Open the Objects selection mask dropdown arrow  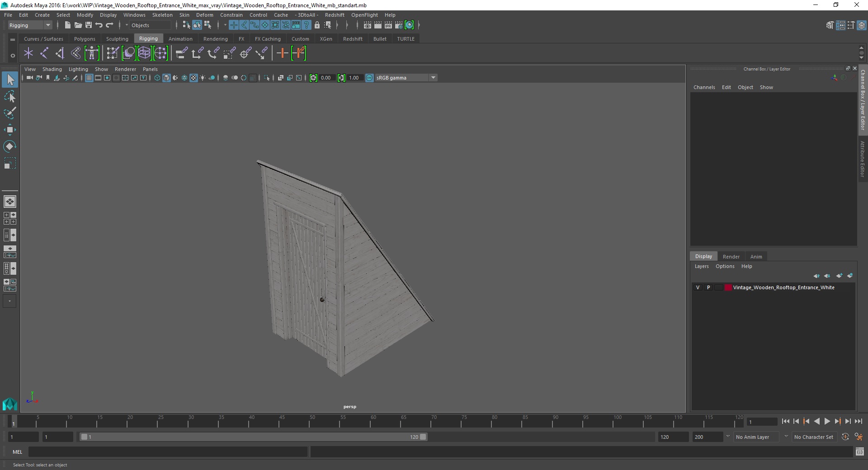[127, 25]
